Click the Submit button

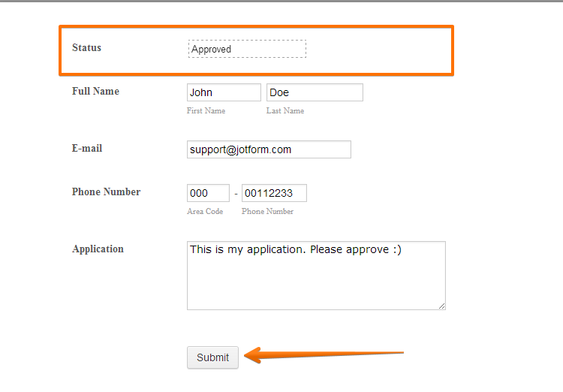[212, 357]
